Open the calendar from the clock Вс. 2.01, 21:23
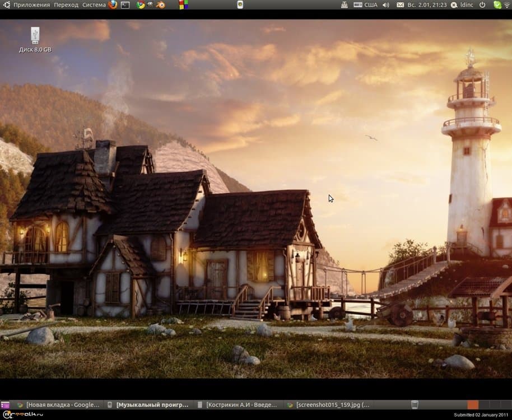This screenshot has height=420, width=512. pos(427,5)
